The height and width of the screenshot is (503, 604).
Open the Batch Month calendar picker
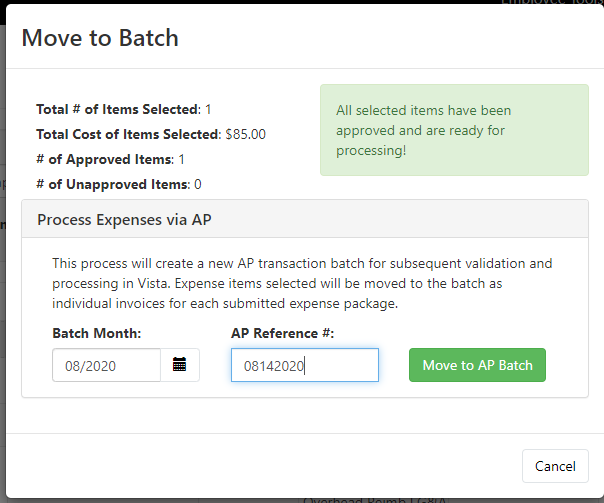pos(180,365)
